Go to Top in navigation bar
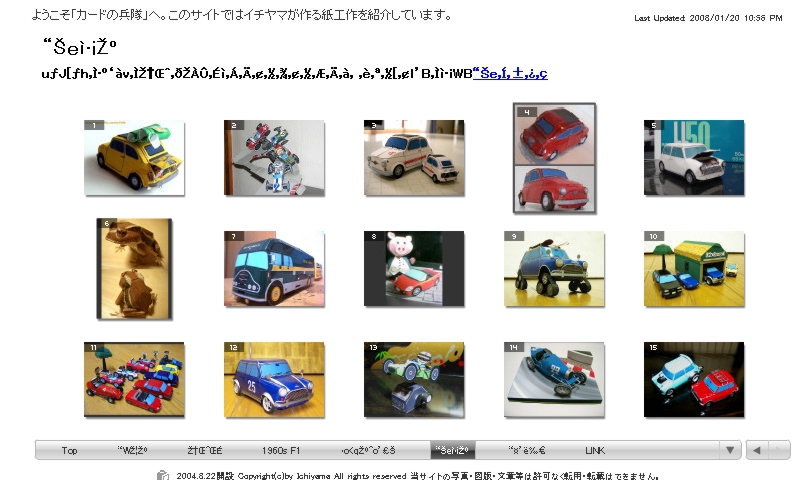The width and height of the screenshot is (796, 480). pyautogui.click(x=70, y=450)
